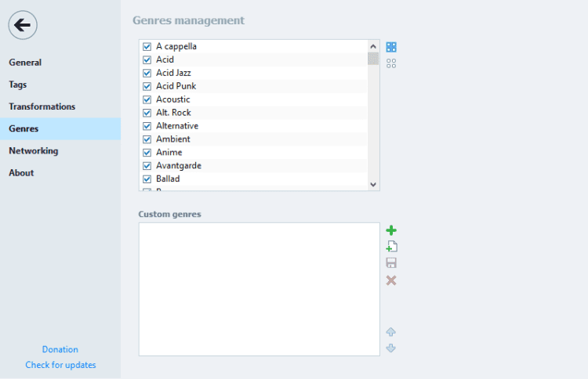
Task: Click the back arrow button
Action: click(x=23, y=25)
